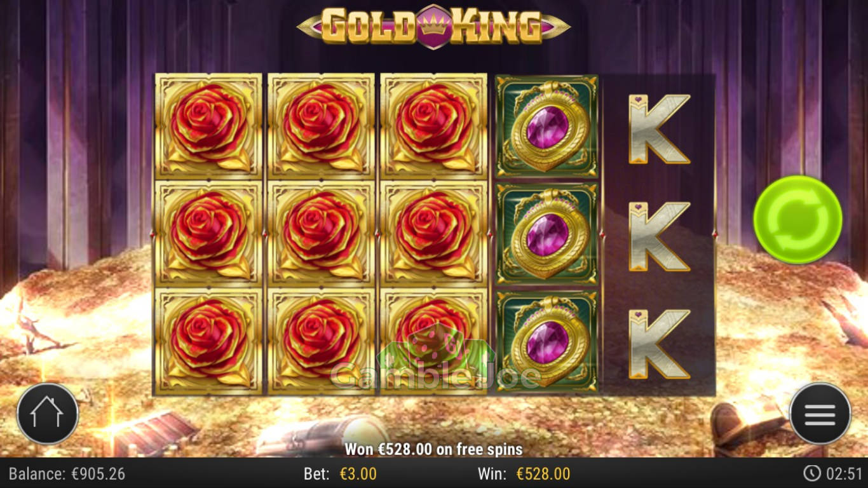
Task: Click the Balance €905.26 display
Action: (67, 474)
